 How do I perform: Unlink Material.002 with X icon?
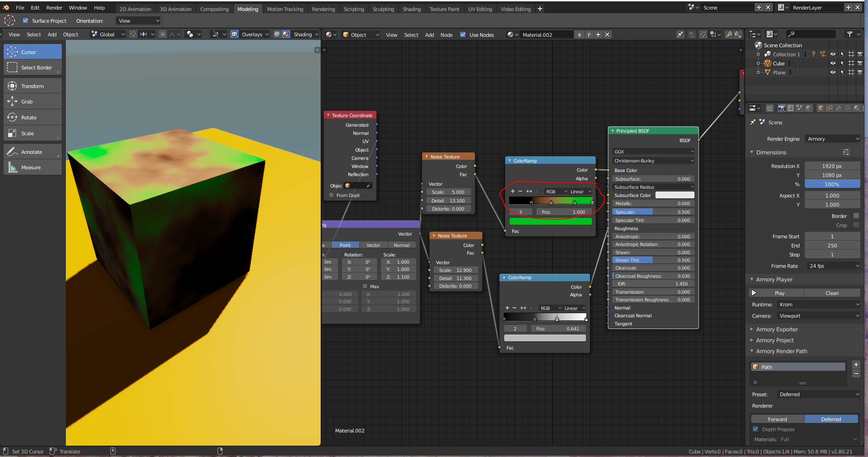point(607,34)
